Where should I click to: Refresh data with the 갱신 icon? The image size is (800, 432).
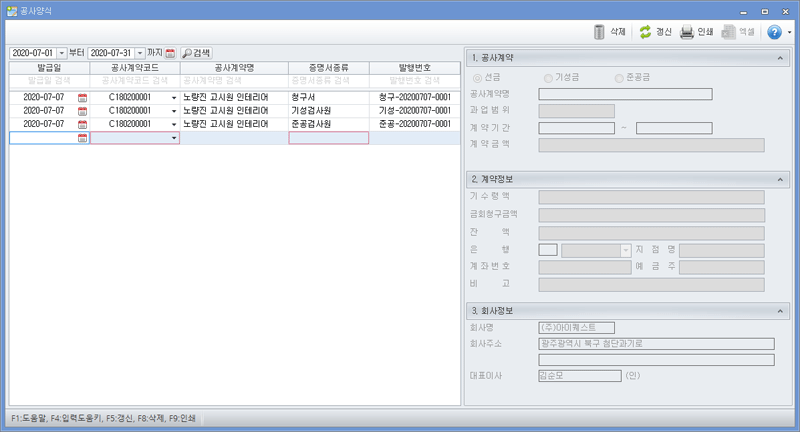tap(645, 32)
